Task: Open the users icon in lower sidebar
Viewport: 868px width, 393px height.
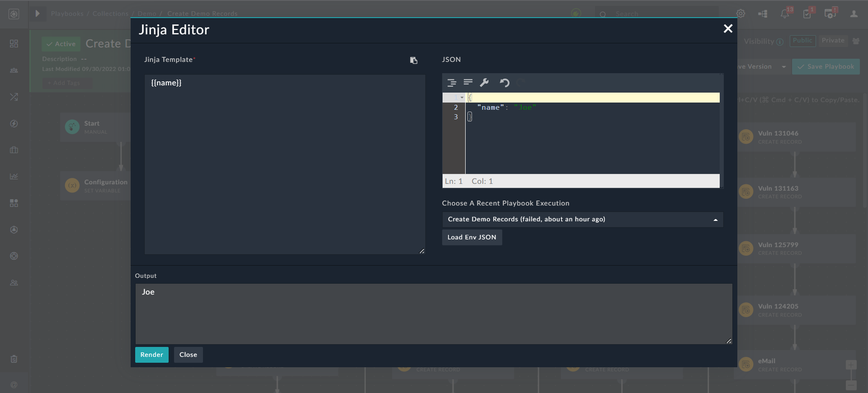Action: [x=14, y=282]
